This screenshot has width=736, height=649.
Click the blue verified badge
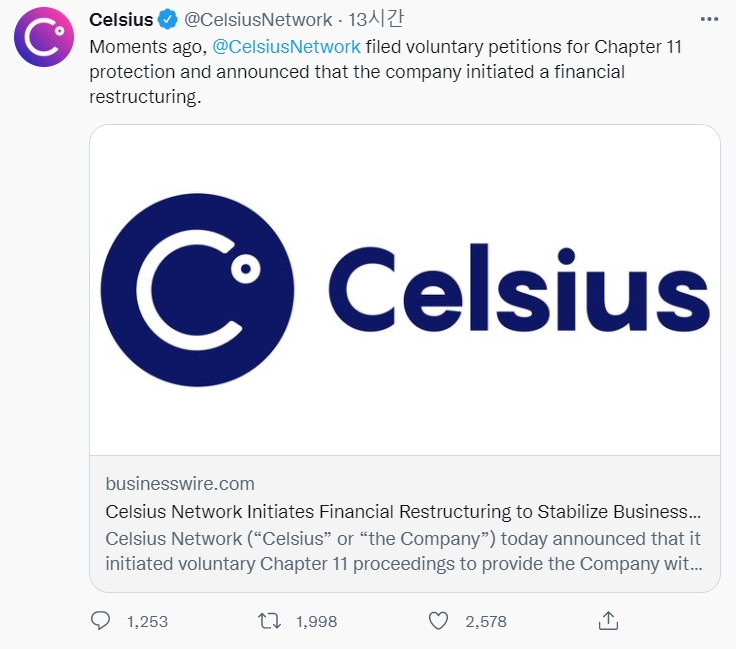pyautogui.click(x=168, y=20)
